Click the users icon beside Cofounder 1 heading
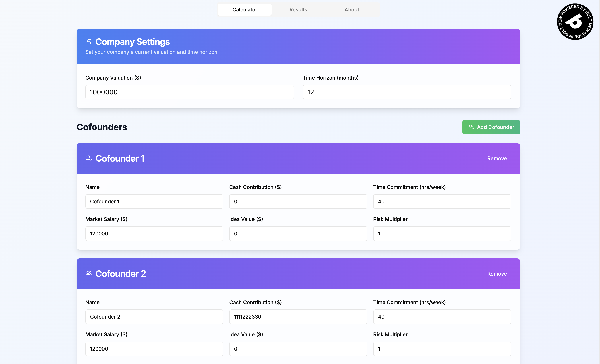The width and height of the screenshot is (600, 364). (89, 158)
